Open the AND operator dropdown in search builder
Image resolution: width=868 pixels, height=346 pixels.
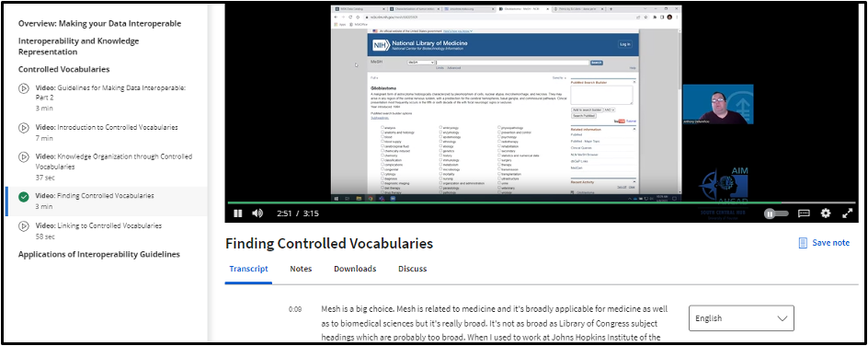tap(610, 110)
